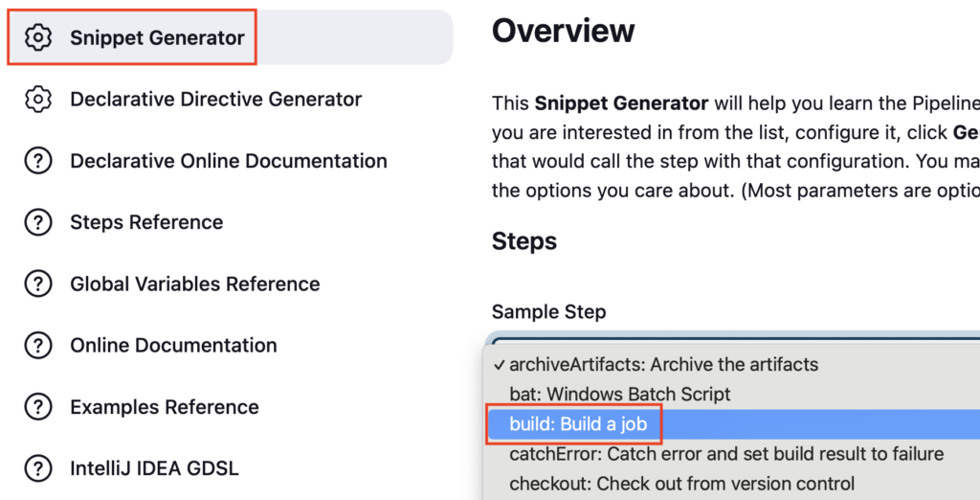Click the Declarative Online Documentation question-mark icon

(38, 161)
